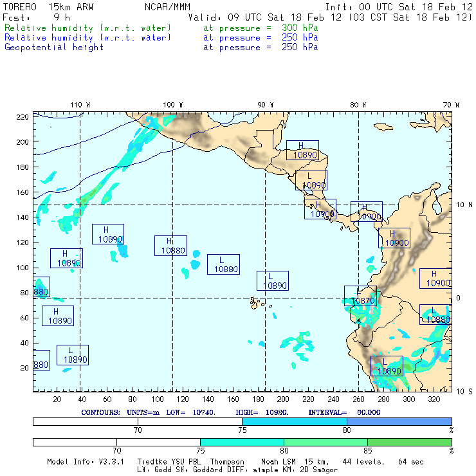The height and width of the screenshot is (476, 476).
Task: Click the 'H 10880' high marker over the ocean
Action: (170, 246)
